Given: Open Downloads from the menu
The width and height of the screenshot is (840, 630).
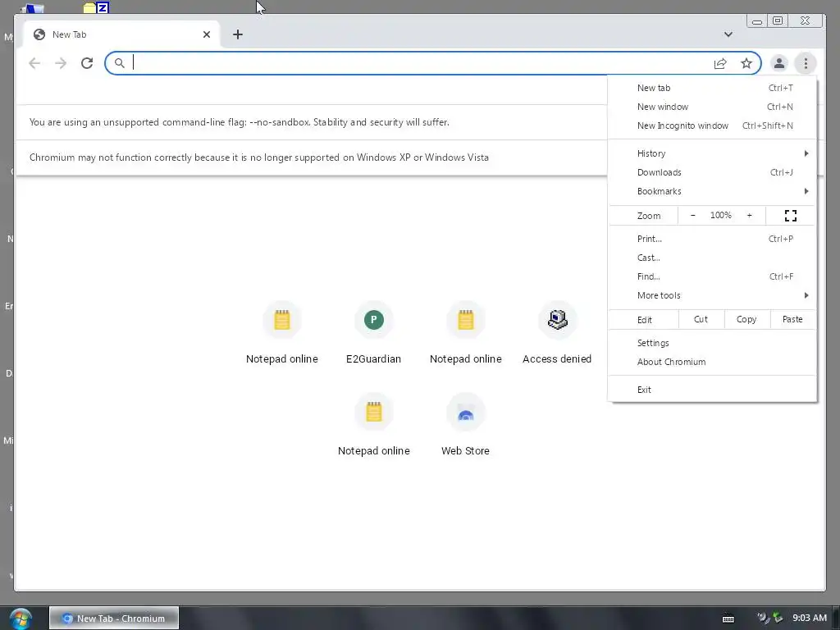Looking at the screenshot, I should pyautogui.click(x=712, y=172).
